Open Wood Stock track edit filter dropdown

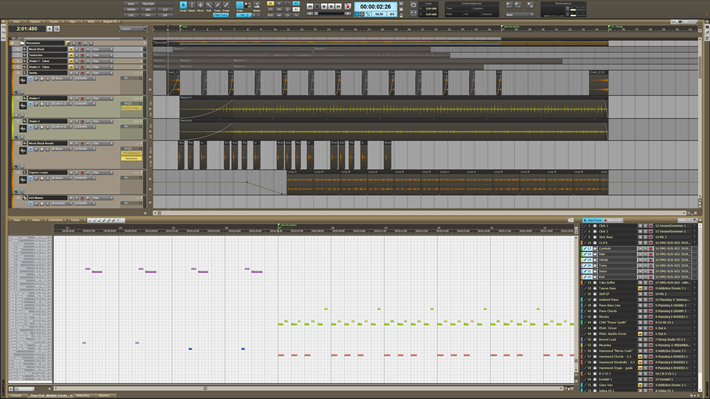click(103, 49)
